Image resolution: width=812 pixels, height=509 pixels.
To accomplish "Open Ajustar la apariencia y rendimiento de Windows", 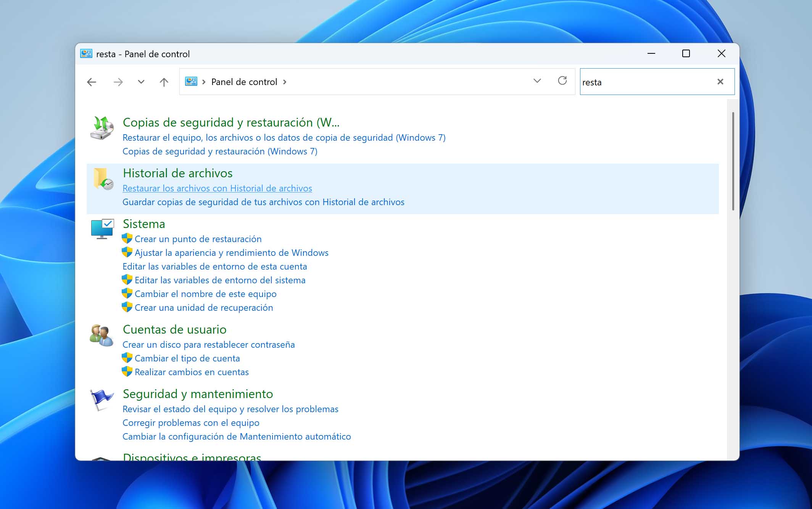I will (232, 253).
